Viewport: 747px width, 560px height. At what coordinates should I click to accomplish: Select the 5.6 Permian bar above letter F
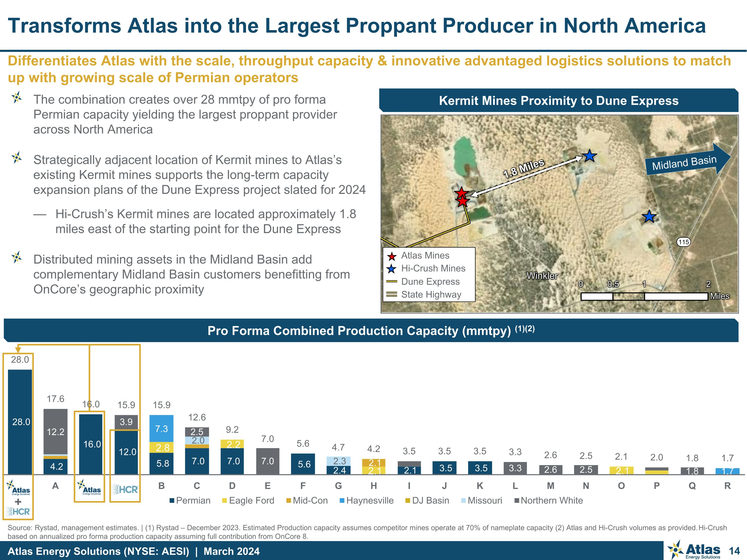click(303, 464)
